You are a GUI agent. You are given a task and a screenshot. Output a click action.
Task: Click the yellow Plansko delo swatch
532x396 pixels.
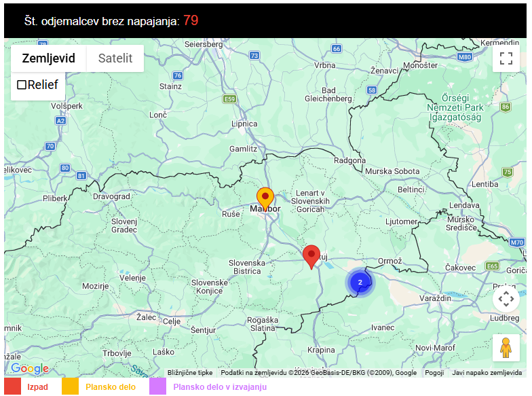pyautogui.click(x=71, y=386)
